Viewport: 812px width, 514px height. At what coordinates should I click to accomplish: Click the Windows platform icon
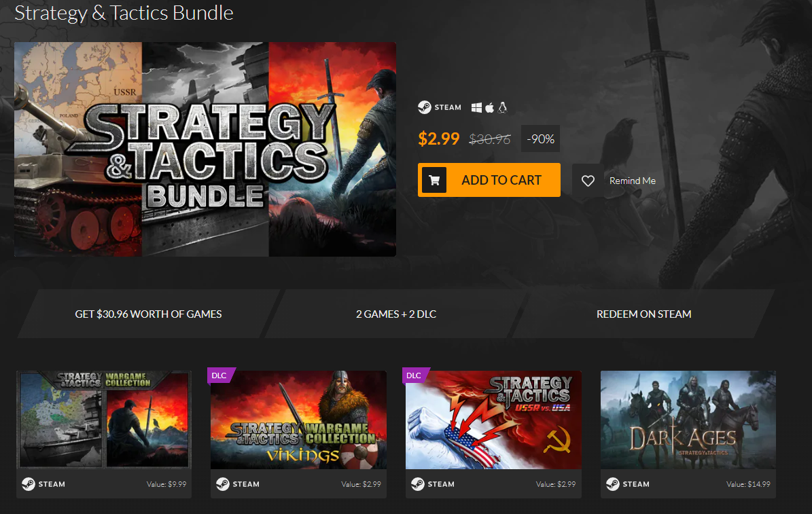[476, 107]
